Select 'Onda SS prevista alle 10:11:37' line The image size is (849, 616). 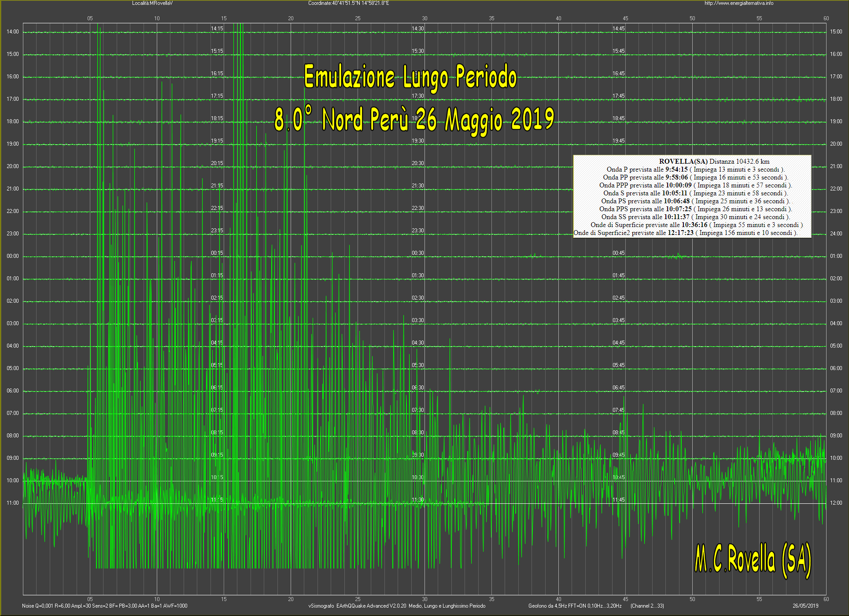695,217
